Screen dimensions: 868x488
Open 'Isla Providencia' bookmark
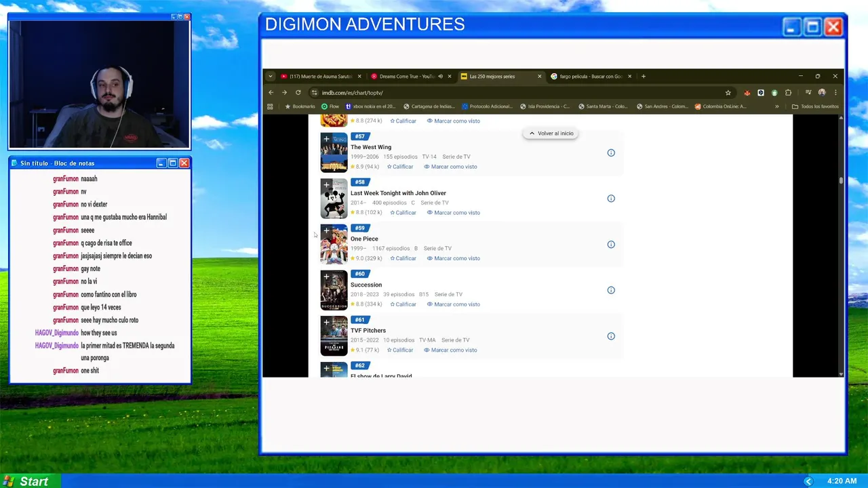(545, 106)
